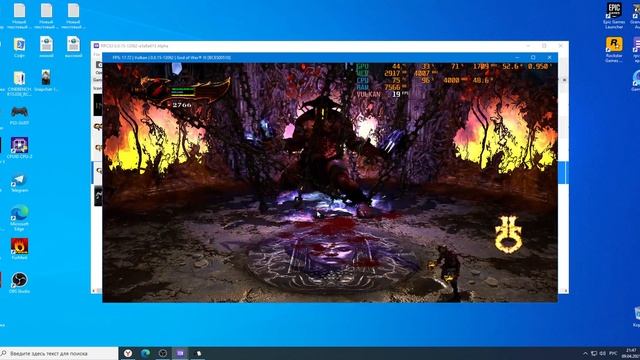Click the red orb counter 2766

point(182,105)
